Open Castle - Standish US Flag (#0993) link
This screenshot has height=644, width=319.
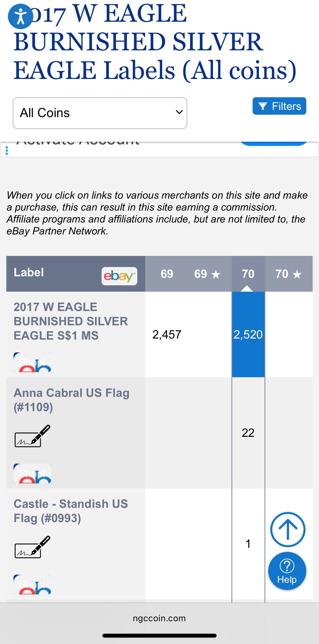click(71, 511)
